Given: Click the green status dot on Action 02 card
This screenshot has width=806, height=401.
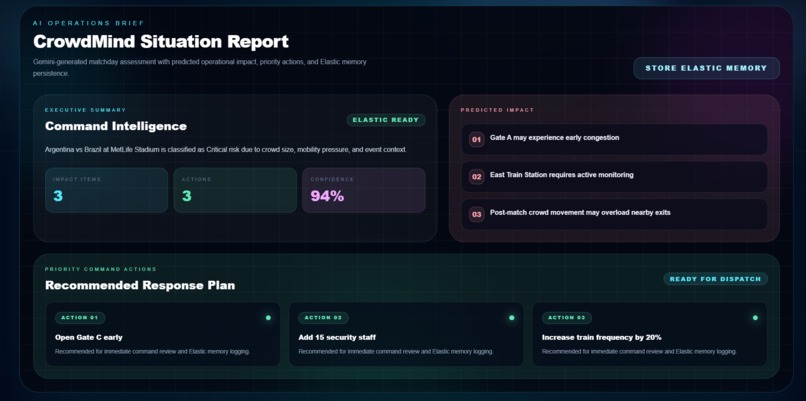Looking at the screenshot, I should tap(511, 318).
